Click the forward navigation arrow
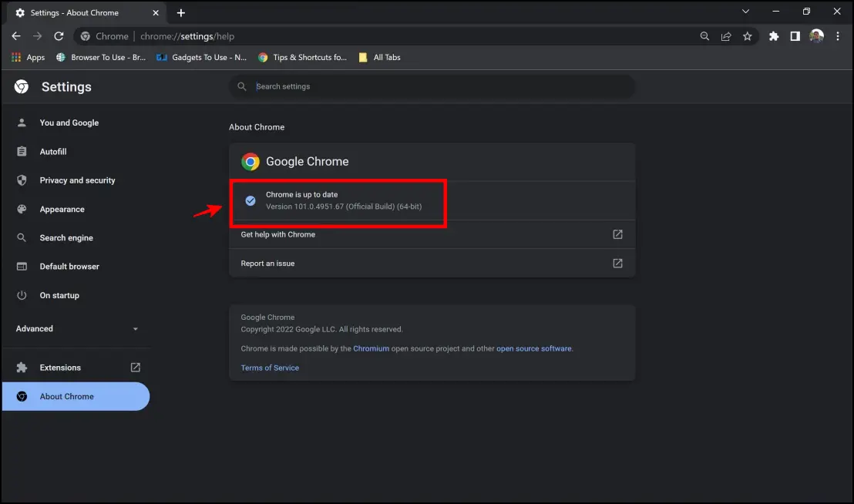 pyautogui.click(x=37, y=36)
